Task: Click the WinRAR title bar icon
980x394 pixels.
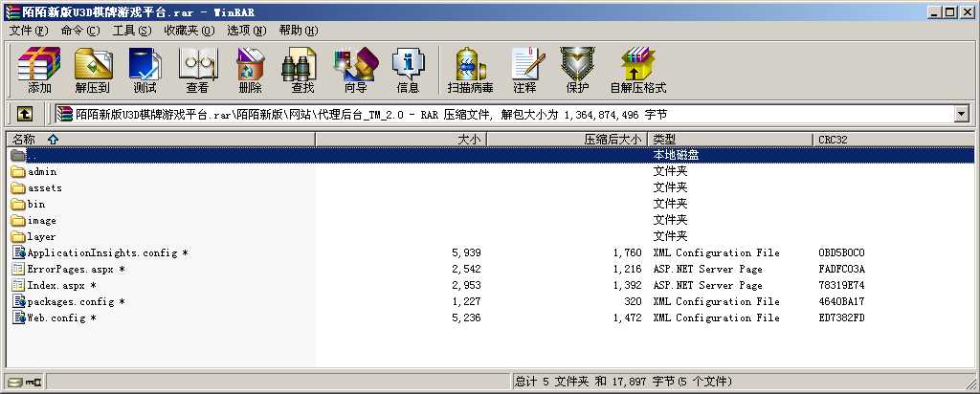Action: 12,11
